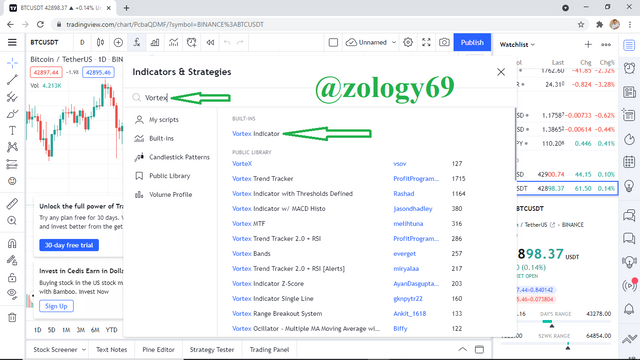Add the VorteX script by vsov

(242, 164)
